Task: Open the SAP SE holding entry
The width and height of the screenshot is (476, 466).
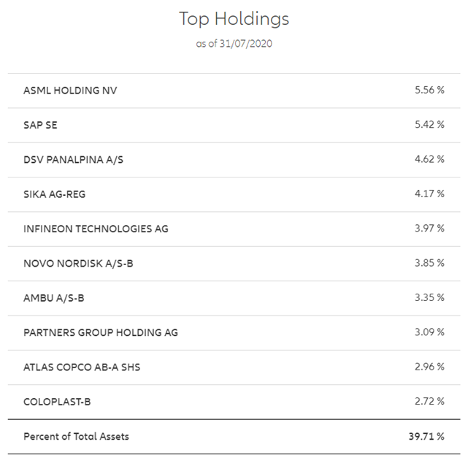Action: tap(40, 125)
